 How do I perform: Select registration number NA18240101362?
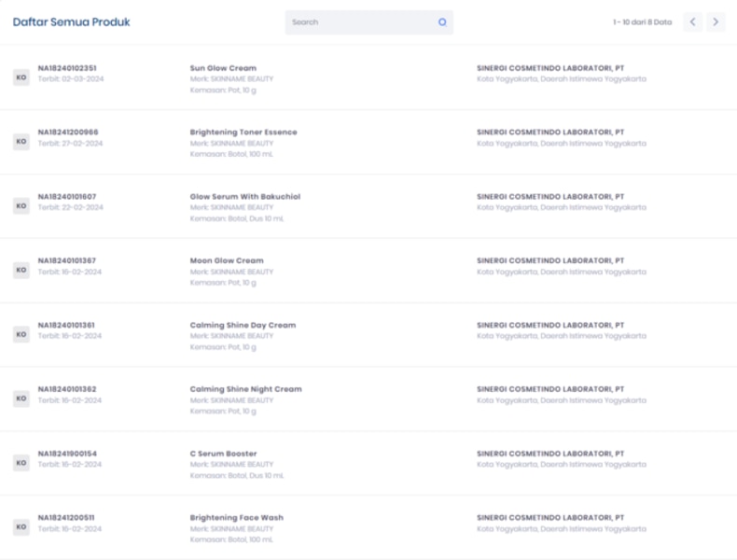coord(67,389)
